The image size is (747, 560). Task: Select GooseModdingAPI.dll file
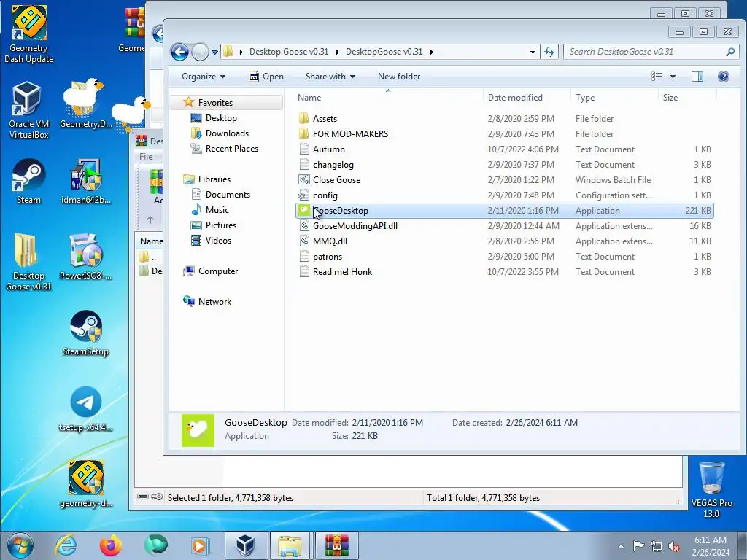point(505,226)
